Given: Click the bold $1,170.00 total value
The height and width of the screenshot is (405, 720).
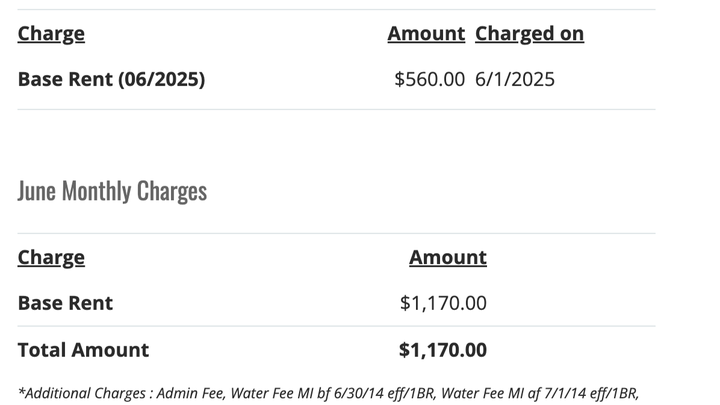Looking at the screenshot, I should [442, 350].
